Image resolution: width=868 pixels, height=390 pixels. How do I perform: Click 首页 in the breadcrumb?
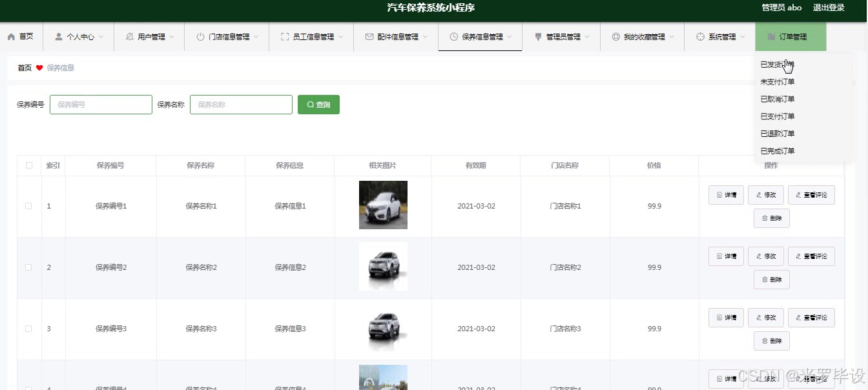(x=25, y=68)
